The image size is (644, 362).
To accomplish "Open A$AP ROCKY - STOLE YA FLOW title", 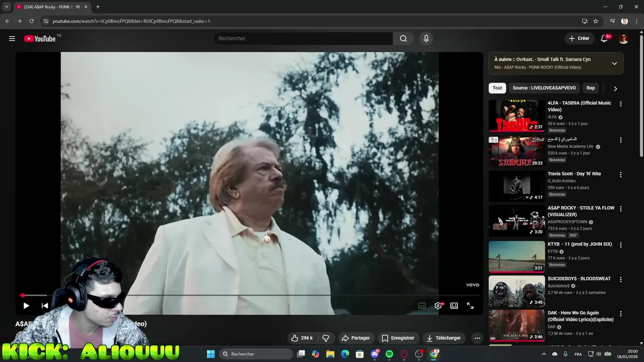I will point(581,211).
